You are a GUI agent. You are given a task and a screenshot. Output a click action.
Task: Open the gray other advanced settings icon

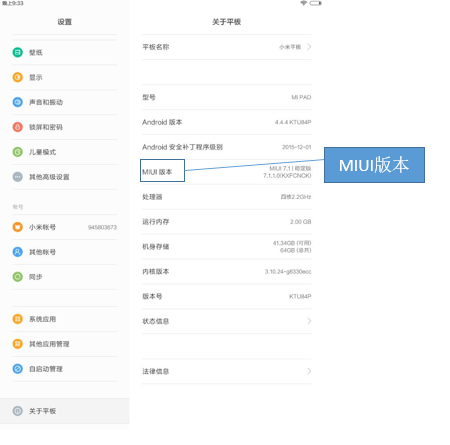pos(18,177)
